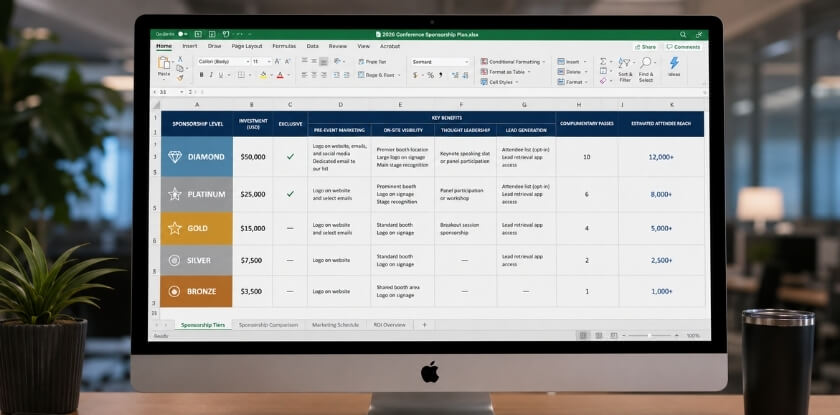Select the Format Painter brush icon

click(x=180, y=78)
